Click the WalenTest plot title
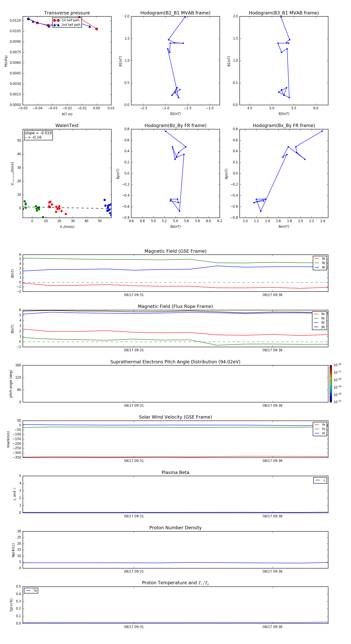 pos(67,125)
